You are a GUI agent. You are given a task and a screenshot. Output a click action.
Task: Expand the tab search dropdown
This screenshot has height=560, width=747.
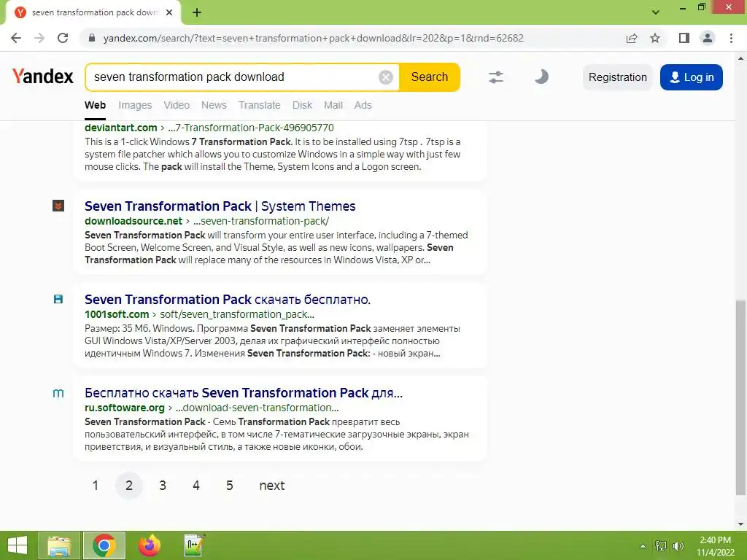656,12
